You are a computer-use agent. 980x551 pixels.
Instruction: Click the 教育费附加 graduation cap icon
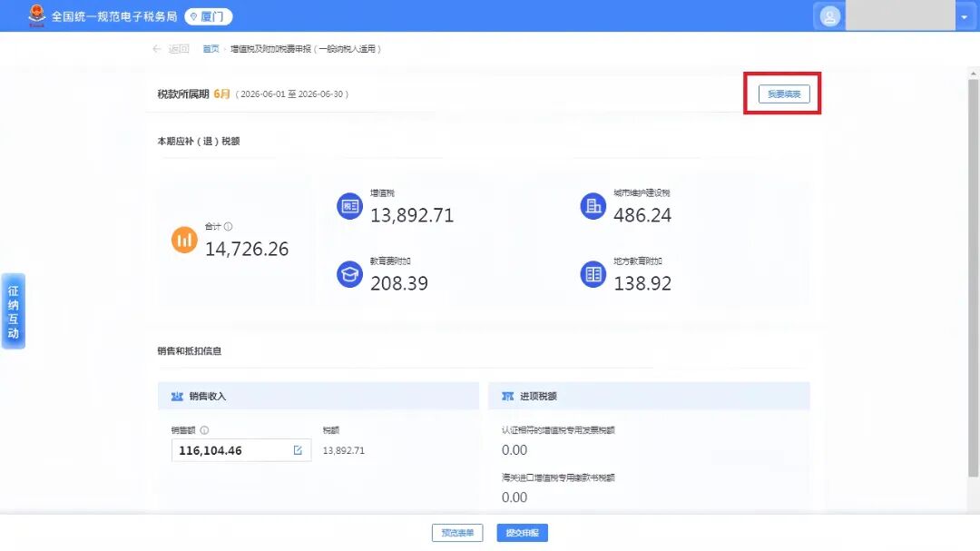click(350, 274)
